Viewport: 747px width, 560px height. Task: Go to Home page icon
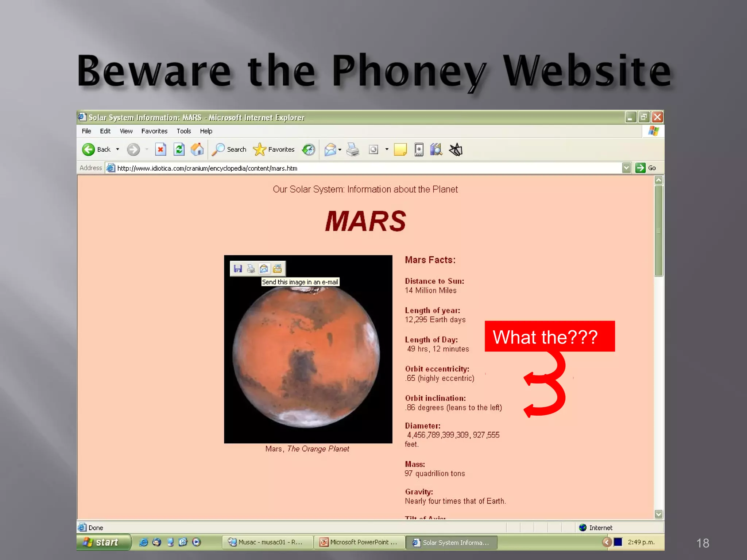tap(197, 149)
